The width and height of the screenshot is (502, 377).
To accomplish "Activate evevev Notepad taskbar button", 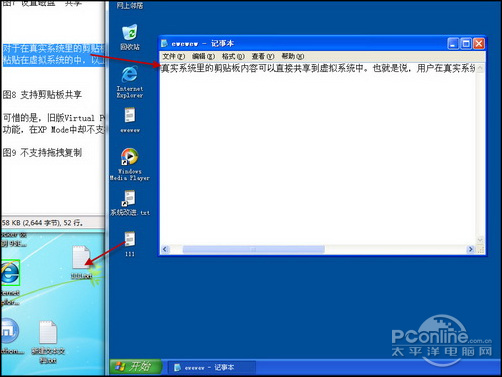I will [211, 368].
